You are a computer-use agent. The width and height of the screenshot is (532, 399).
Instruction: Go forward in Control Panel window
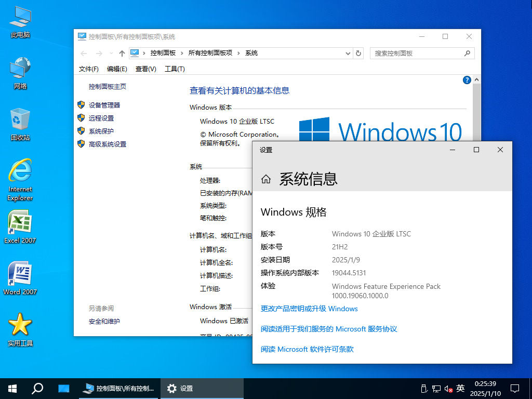coord(99,54)
